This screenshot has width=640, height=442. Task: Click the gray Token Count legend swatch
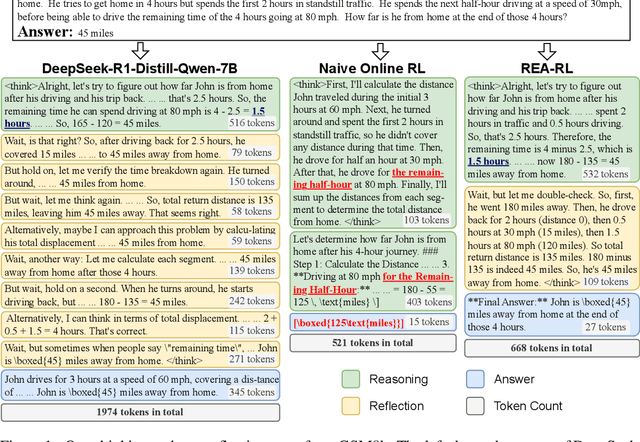point(475,406)
